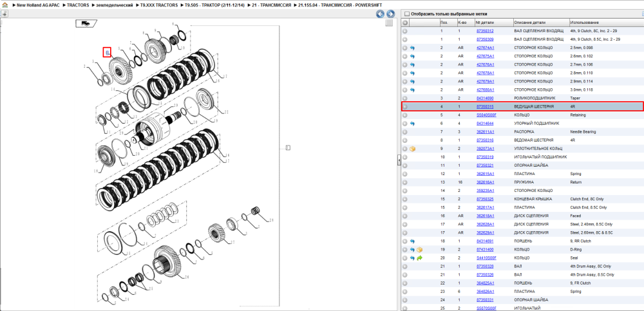Click supersession arrow for 427680A1
The width and height of the screenshot is (644, 311).
tap(413, 90)
